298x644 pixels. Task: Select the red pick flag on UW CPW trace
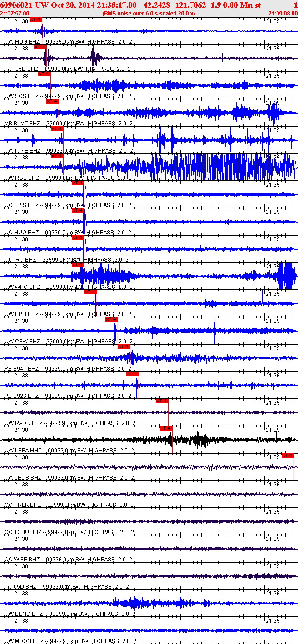[111, 319]
